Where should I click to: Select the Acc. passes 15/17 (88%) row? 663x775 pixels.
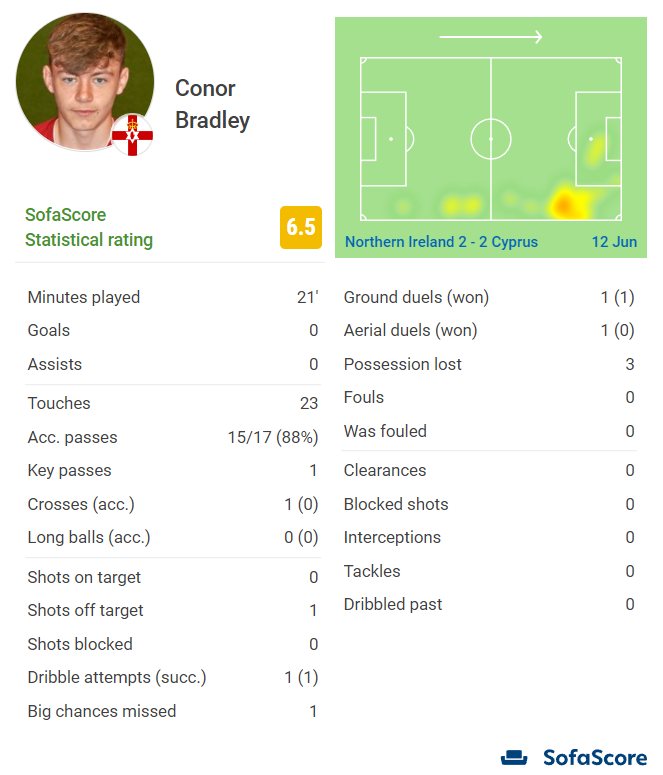[173, 437]
